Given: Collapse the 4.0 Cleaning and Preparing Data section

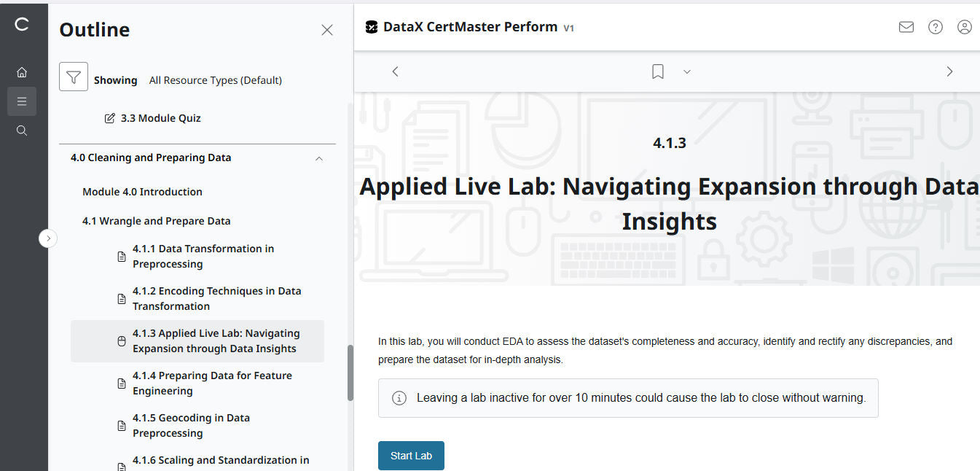Looking at the screenshot, I should (x=318, y=158).
